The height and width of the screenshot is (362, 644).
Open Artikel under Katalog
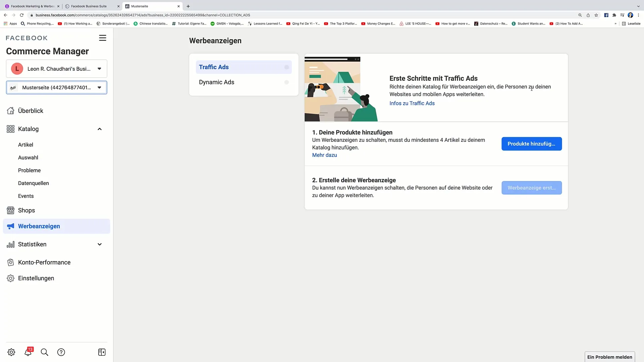[25, 145]
